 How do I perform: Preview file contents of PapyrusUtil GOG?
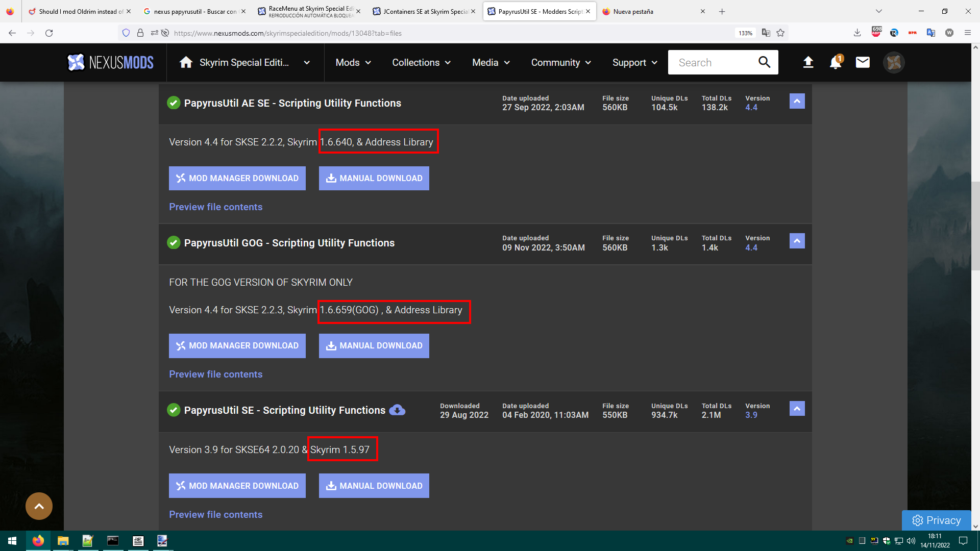tap(216, 374)
